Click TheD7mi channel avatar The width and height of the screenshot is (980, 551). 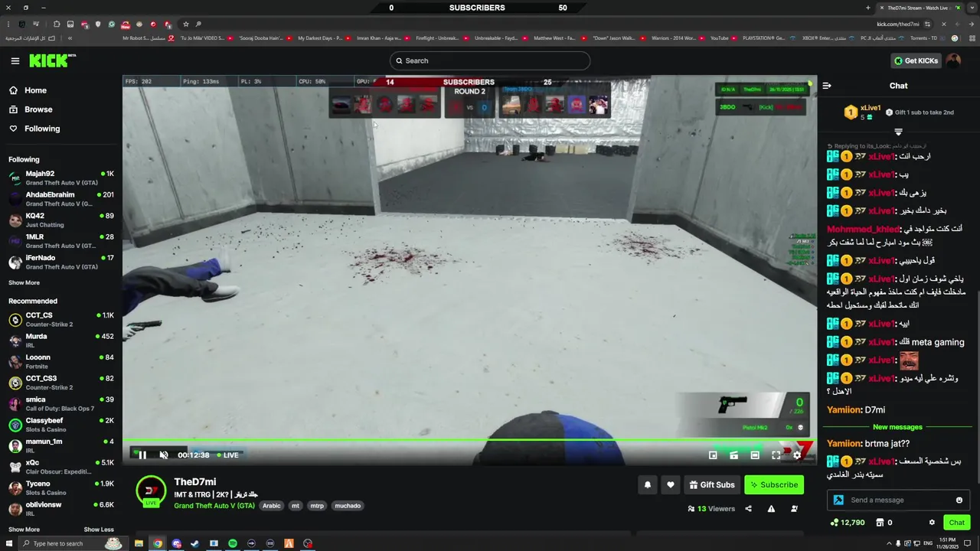click(151, 491)
